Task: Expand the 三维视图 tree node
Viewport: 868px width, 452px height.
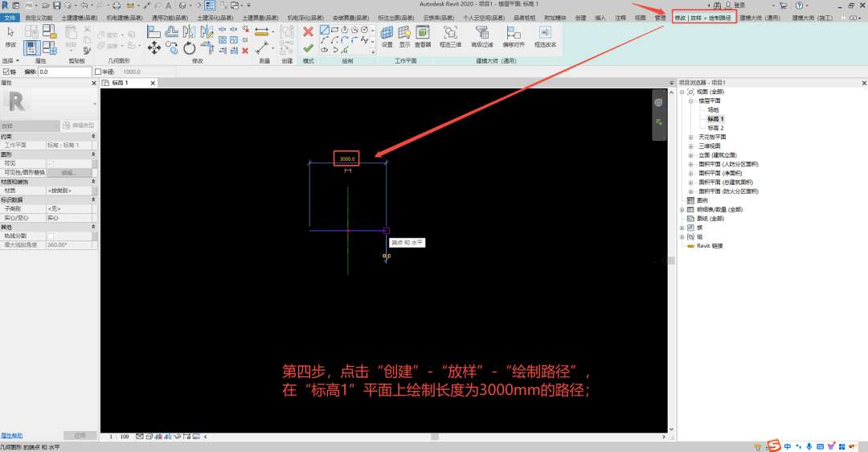Action: (x=691, y=146)
